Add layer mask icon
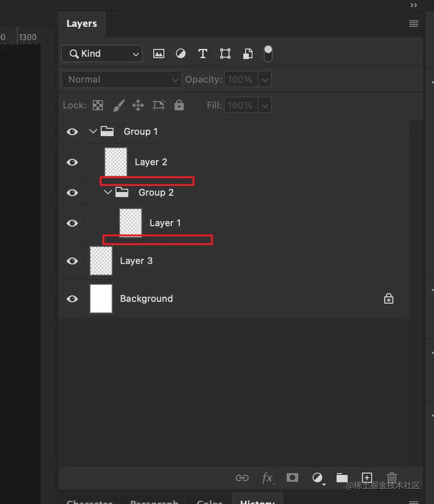434x504 pixels. tap(292, 477)
